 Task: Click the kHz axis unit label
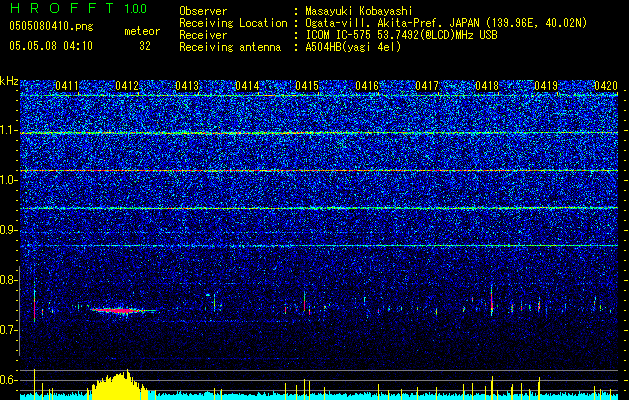point(9,81)
